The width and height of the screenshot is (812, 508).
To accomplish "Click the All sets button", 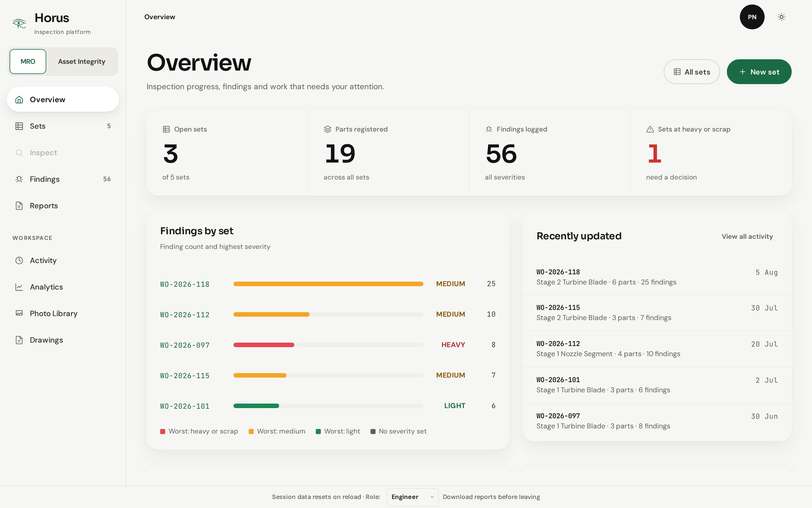I will (x=692, y=72).
